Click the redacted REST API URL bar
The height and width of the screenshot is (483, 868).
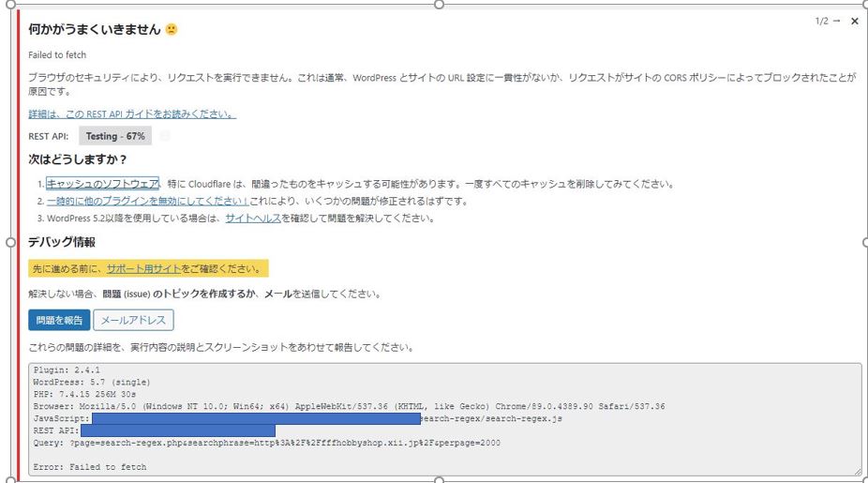pyautogui.click(x=171, y=430)
